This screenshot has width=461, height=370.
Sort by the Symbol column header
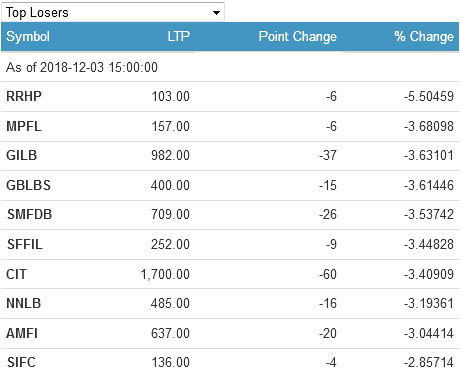pyautogui.click(x=28, y=36)
